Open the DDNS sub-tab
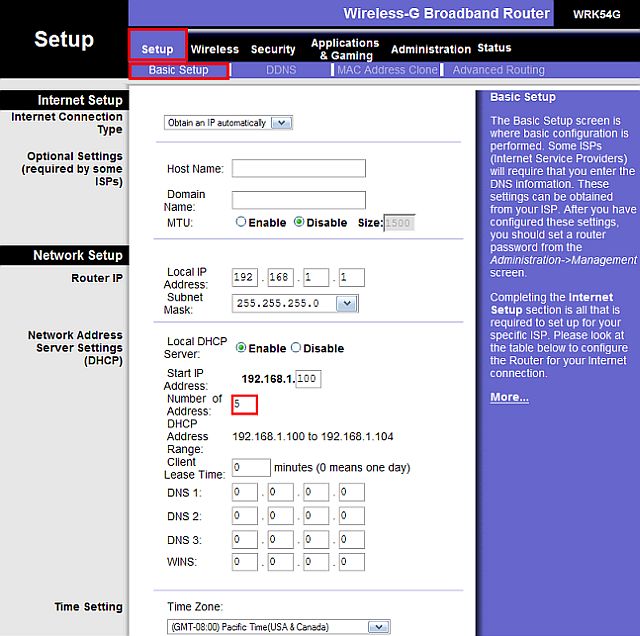 [x=281, y=70]
